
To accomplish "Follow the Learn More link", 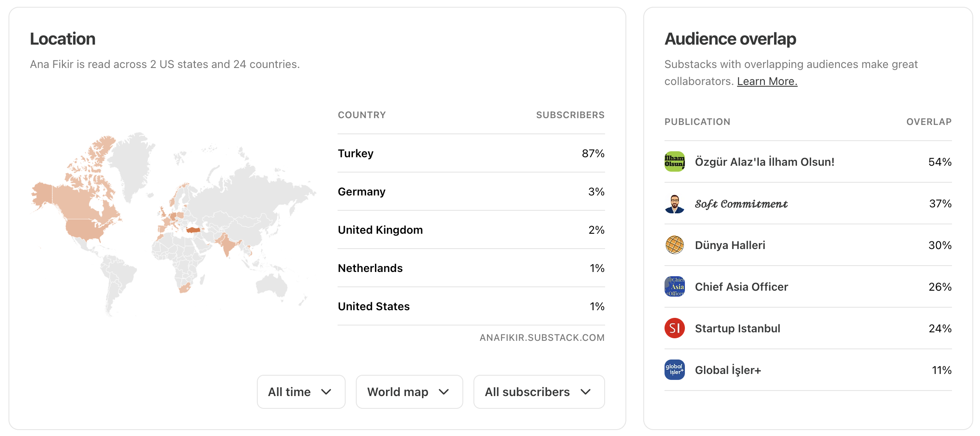I will (767, 81).
